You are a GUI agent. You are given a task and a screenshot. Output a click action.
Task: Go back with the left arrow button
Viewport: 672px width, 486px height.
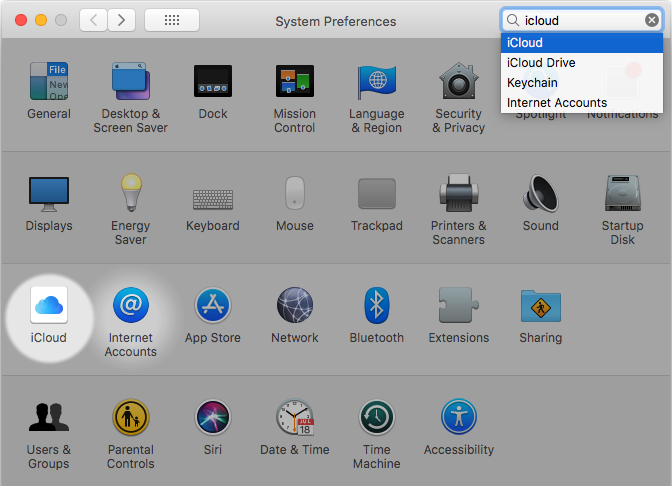coord(93,20)
